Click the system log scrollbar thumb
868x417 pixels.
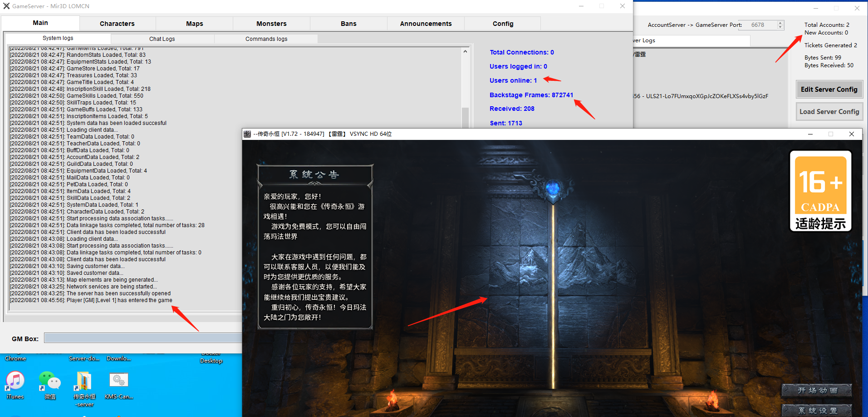point(465,118)
